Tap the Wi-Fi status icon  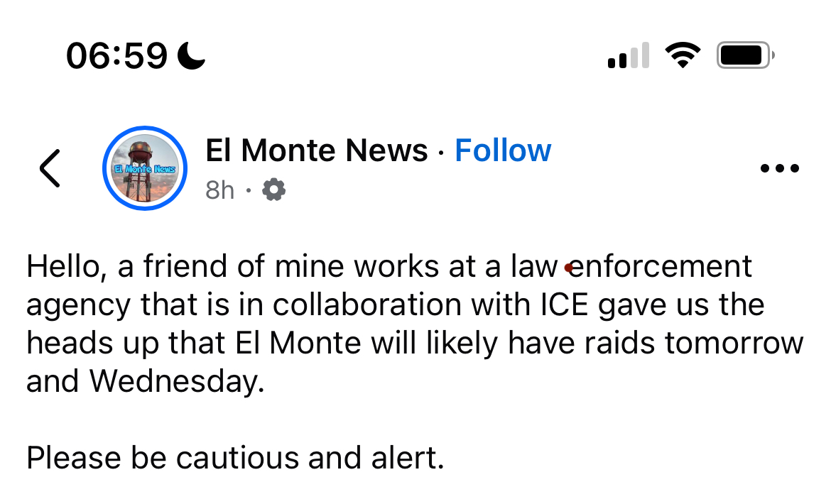tap(683, 55)
